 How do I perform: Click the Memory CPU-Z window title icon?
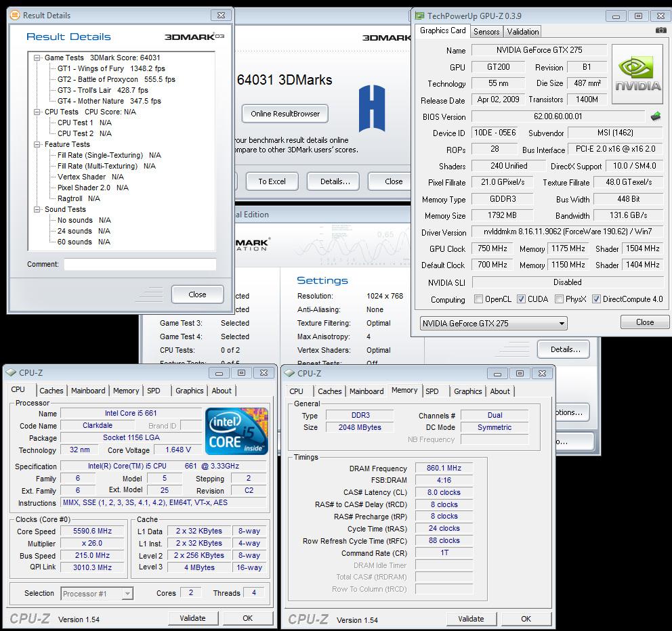pyautogui.click(x=290, y=373)
